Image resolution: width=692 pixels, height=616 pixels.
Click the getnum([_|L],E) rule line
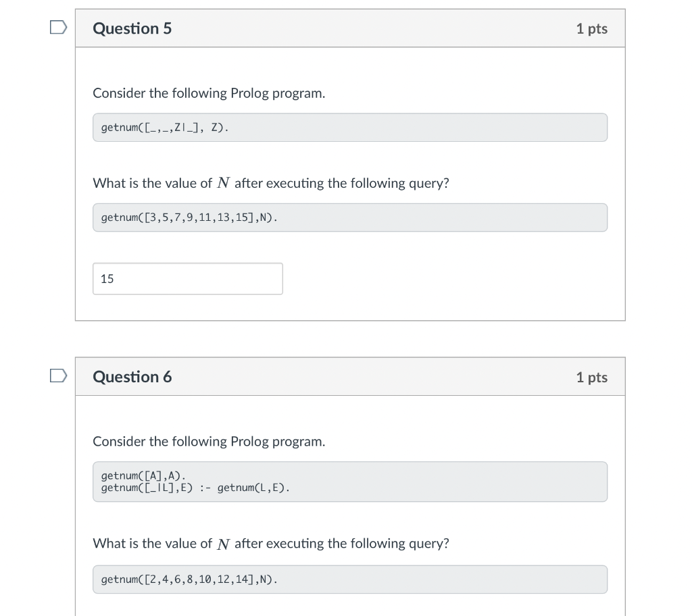tap(195, 488)
